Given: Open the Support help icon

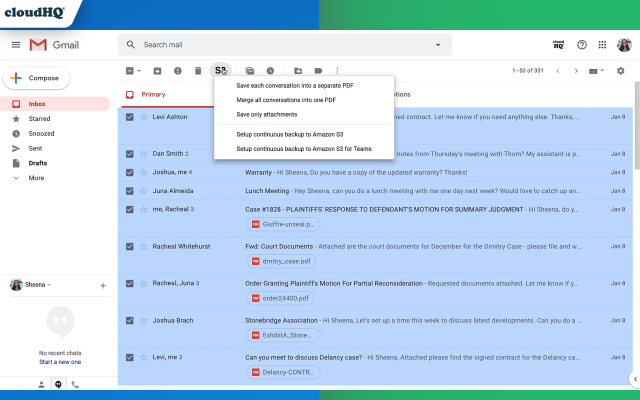Looking at the screenshot, I should 582,45.
